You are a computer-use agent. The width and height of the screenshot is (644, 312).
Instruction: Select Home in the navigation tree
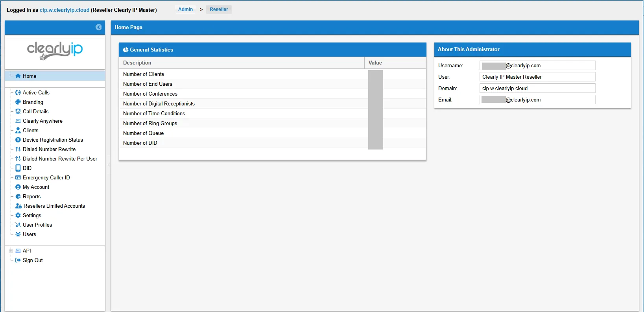pyautogui.click(x=30, y=76)
